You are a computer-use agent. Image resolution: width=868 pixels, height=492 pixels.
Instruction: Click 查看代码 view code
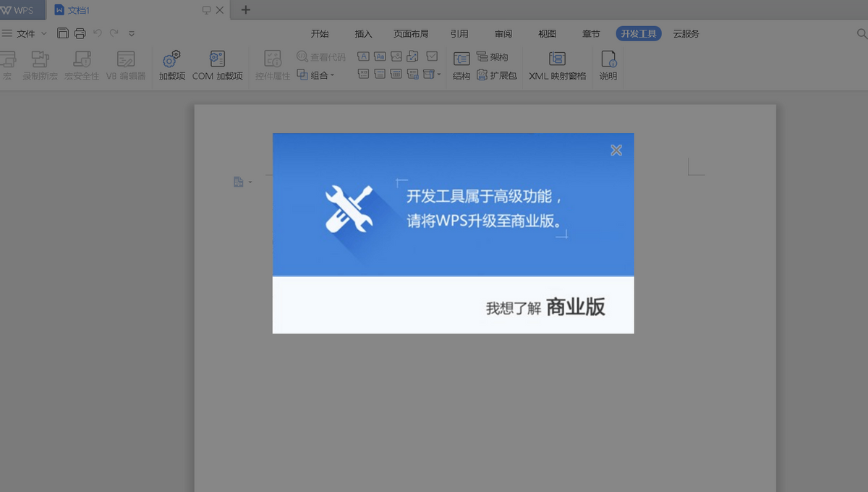(321, 56)
